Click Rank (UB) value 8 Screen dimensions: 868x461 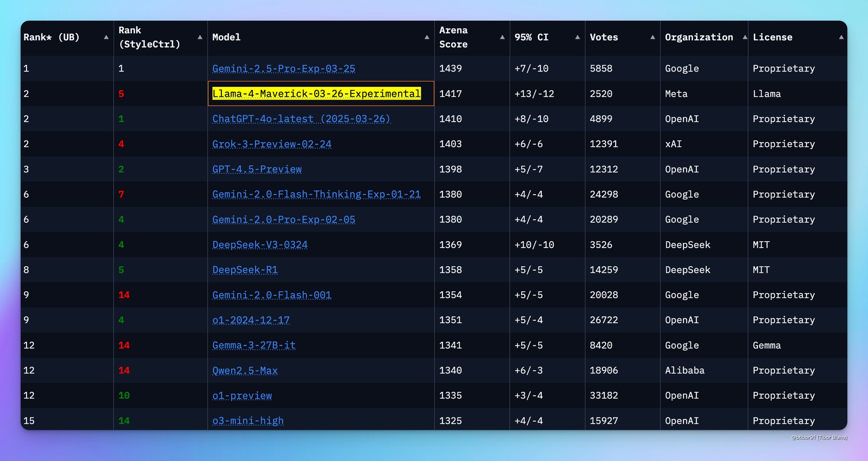[x=26, y=270]
